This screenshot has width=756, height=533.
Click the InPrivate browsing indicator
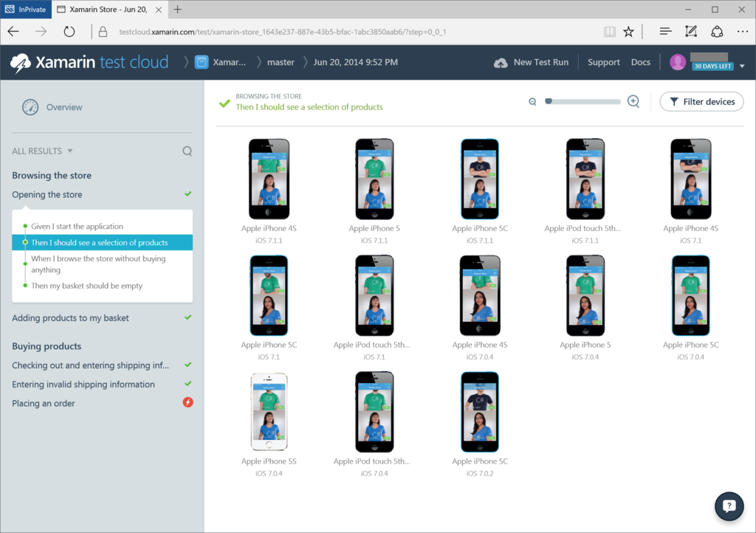[25, 9]
